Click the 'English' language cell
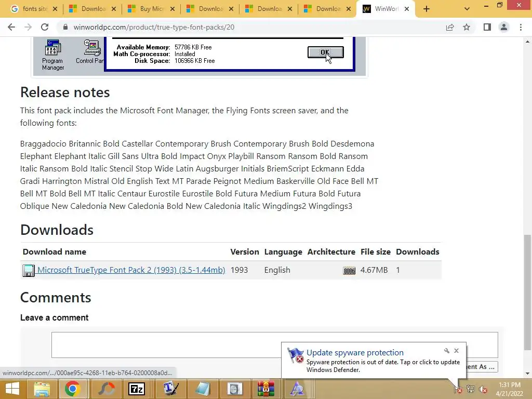The width and height of the screenshot is (532, 399). pyautogui.click(x=277, y=270)
